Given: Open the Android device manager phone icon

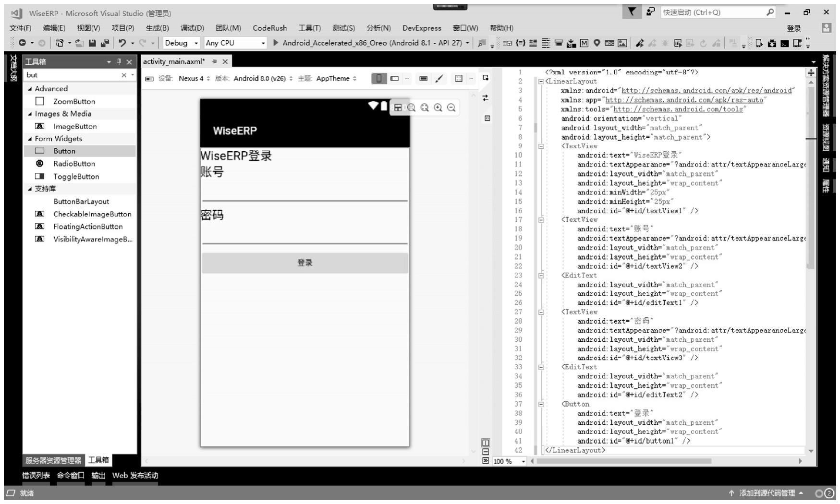Looking at the screenshot, I should coord(759,43).
